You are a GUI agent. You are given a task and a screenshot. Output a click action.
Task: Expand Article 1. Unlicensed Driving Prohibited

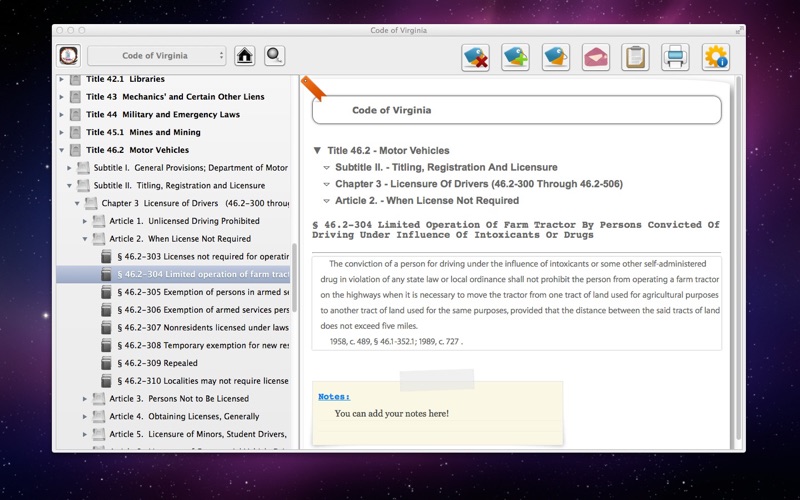[85, 221]
